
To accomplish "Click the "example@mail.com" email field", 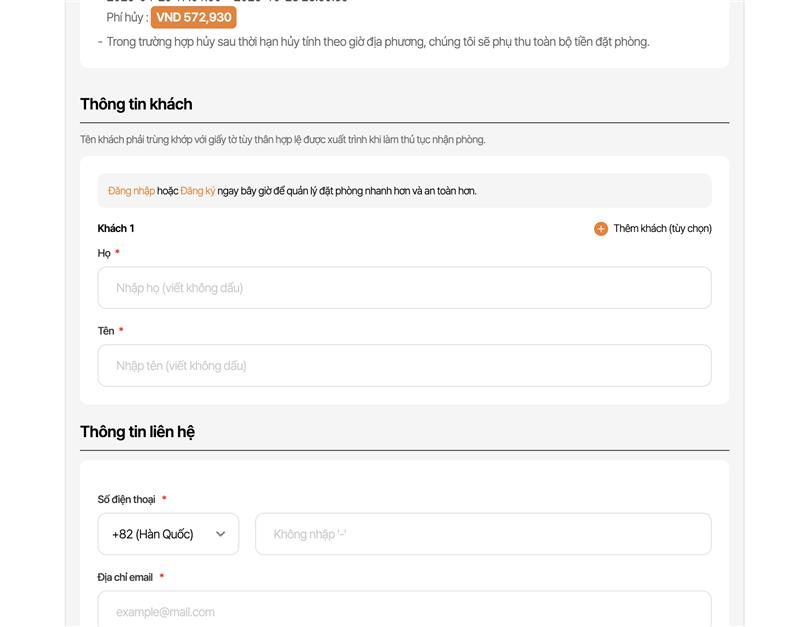I will (404, 610).
